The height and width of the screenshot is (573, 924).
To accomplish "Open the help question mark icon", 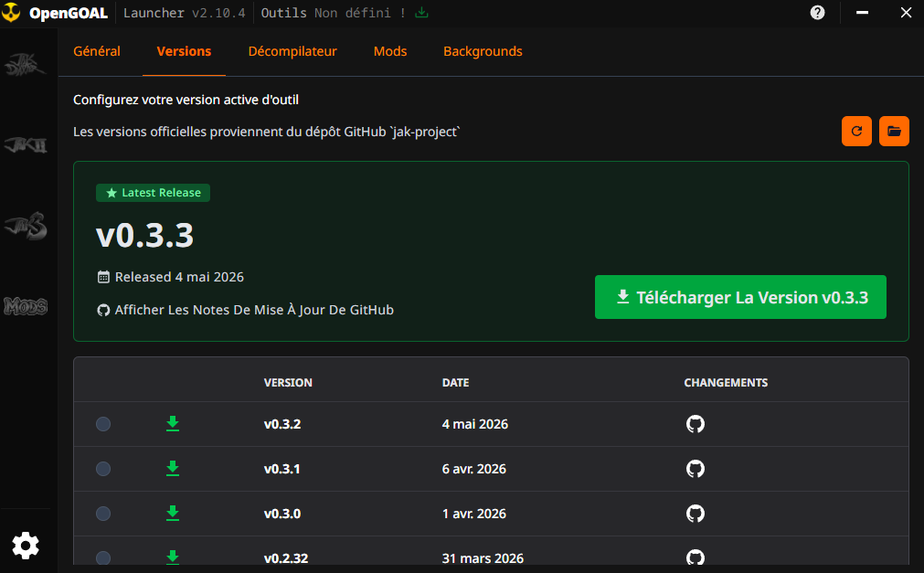I will coord(817,13).
